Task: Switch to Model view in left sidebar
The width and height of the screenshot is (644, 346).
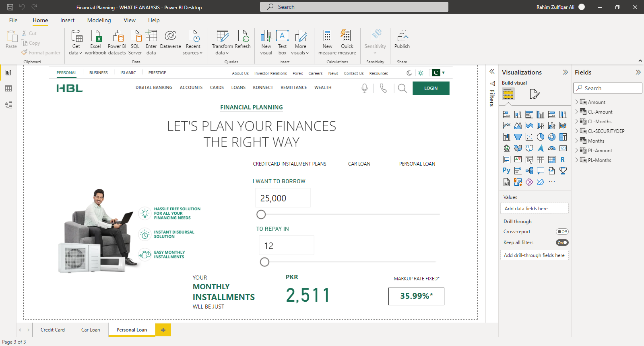Action: pos(8,105)
